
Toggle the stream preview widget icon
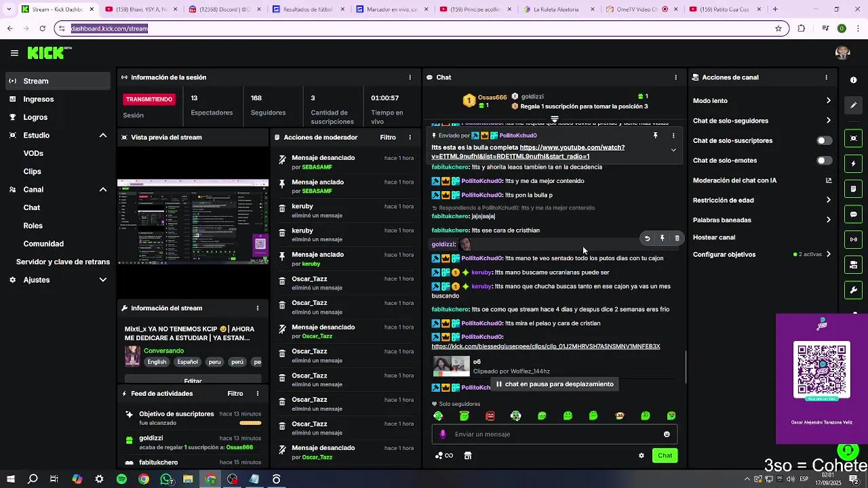pos(853,138)
